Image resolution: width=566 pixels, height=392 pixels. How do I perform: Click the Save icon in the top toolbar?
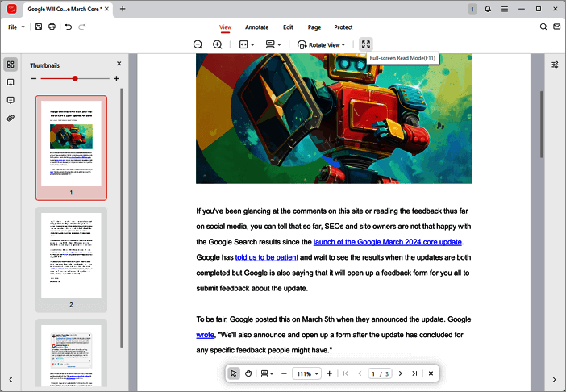[x=39, y=27]
